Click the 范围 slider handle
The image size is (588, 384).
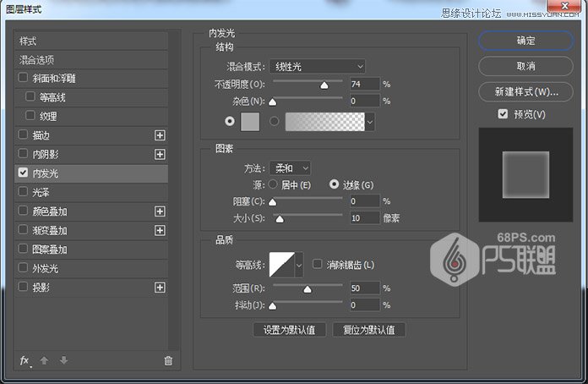click(308, 289)
